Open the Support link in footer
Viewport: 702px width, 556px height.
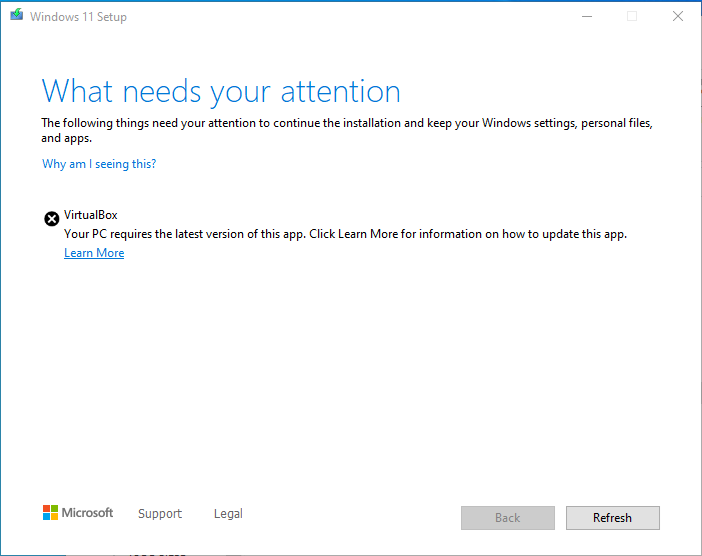click(160, 513)
